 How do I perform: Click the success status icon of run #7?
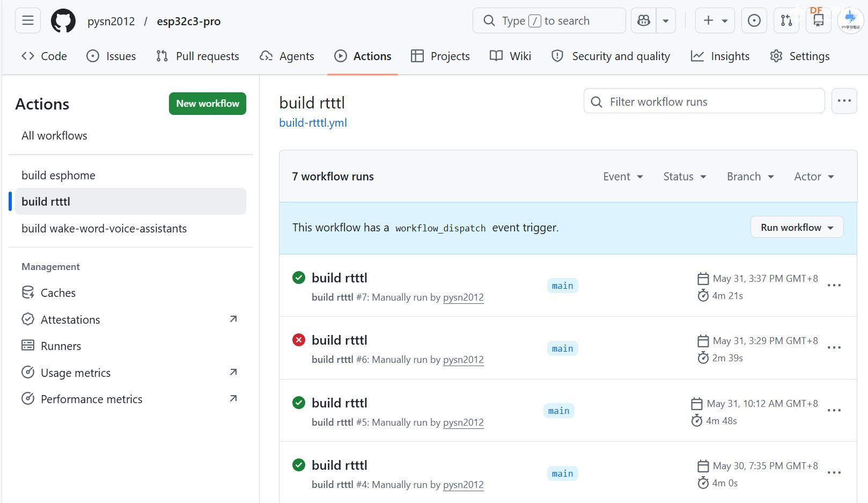[x=299, y=278]
